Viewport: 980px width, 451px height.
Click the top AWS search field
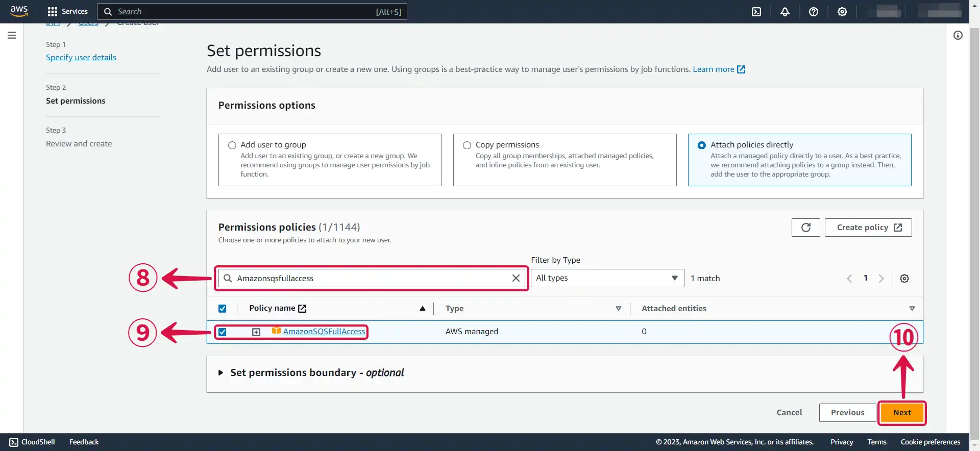point(252,12)
